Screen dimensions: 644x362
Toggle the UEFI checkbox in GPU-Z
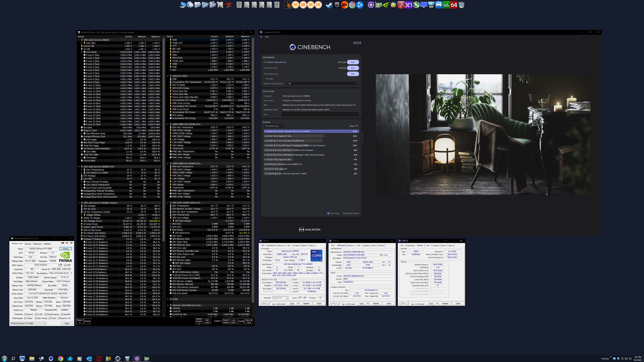point(65,265)
